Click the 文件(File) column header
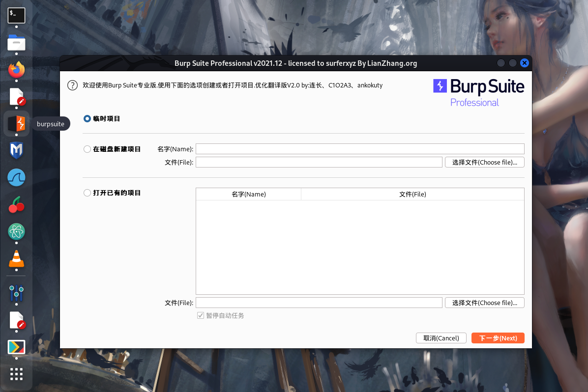 coord(412,194)
